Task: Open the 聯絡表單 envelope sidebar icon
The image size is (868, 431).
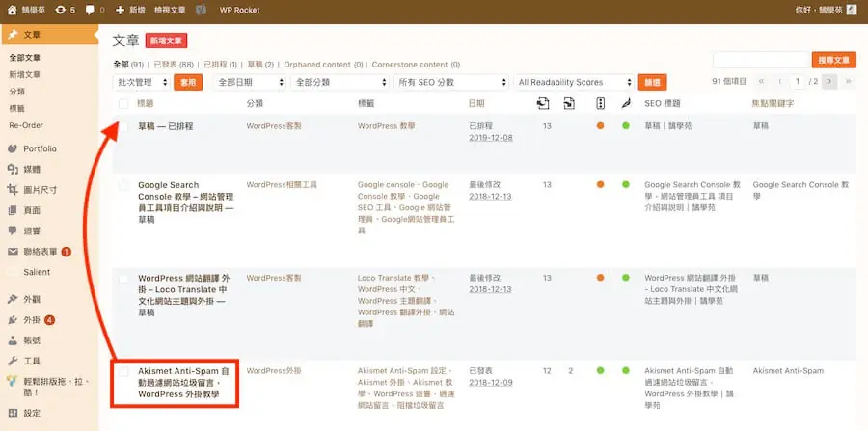Action: pyautogui.click(x=13, y=252)
